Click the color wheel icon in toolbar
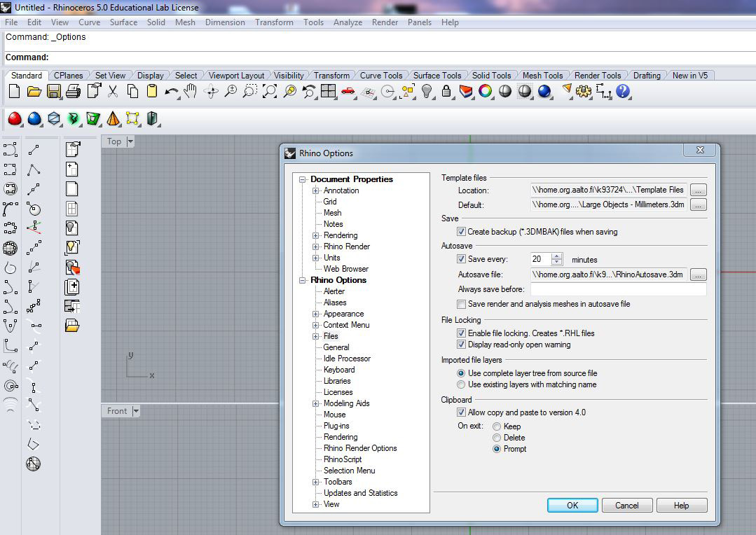This screenshot has height=535, width=756. (x=486, y=91)
